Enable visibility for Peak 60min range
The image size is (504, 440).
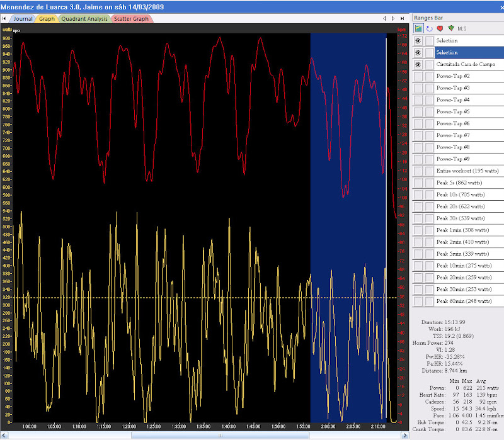(418, 302)
